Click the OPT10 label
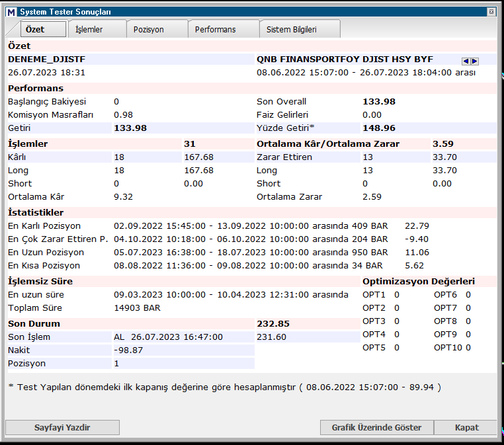504x445 pixels. click(448, 347)
